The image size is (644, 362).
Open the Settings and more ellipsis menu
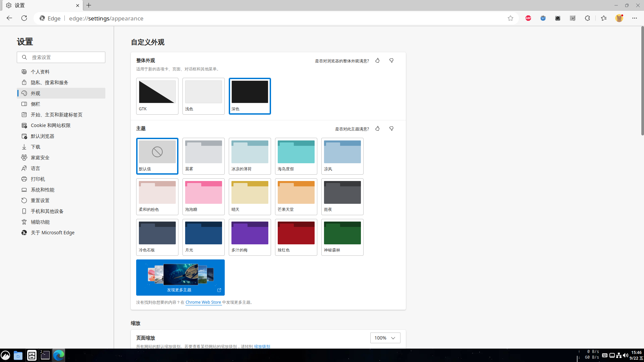(634, 18)
